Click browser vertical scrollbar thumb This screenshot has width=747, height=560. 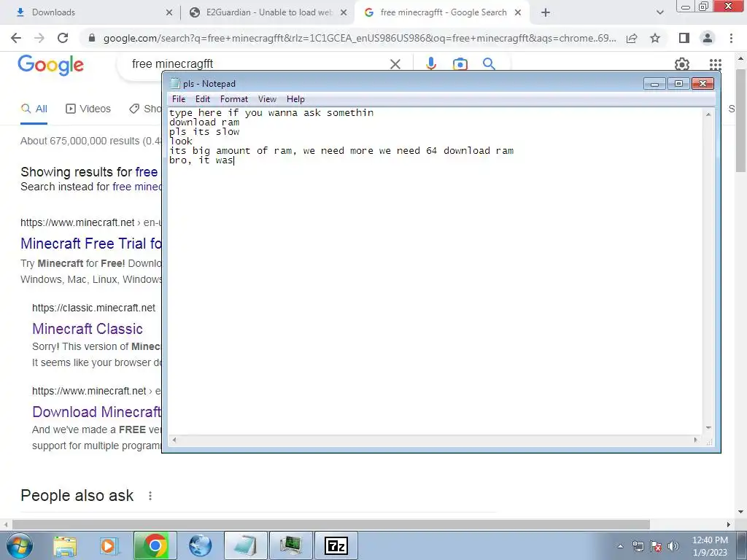pos(741,120)
